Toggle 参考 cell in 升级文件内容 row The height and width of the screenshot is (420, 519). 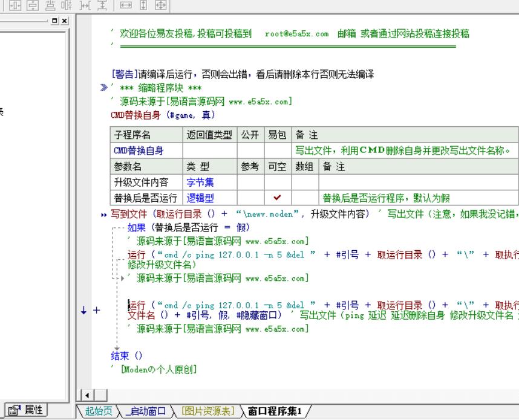(x=250, y=183)
